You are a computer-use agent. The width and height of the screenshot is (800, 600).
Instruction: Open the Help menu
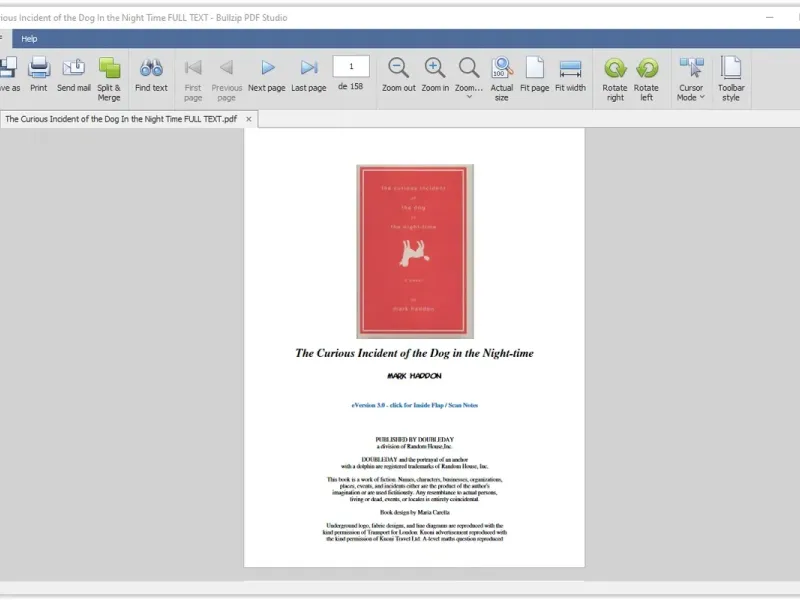click(x=29, y=39)
